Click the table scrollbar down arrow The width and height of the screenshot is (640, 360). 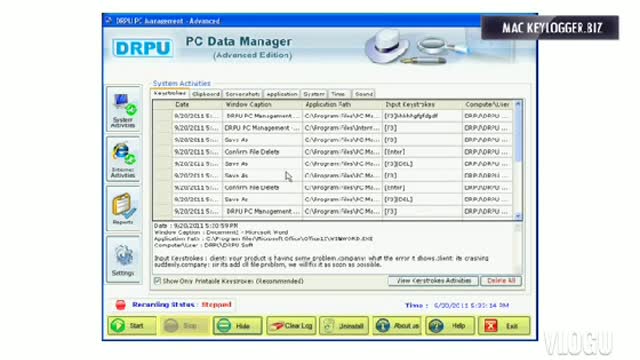[518, 216]
